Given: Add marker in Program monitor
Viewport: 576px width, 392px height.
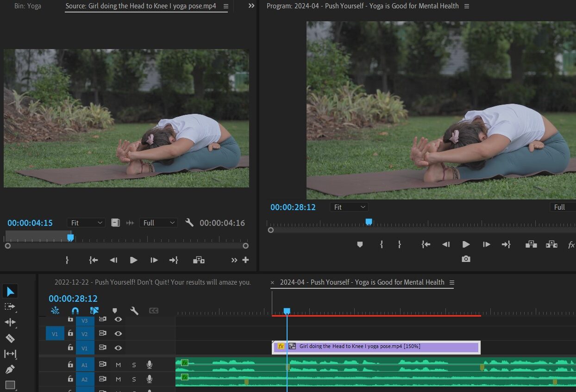Looking at the screenshot, I should point(360,244).
